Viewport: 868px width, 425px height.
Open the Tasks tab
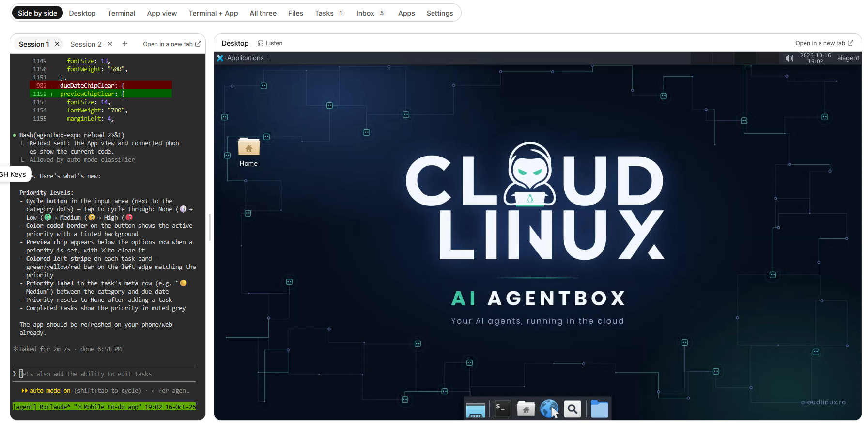pyautogui.click(x=329, y=13)
